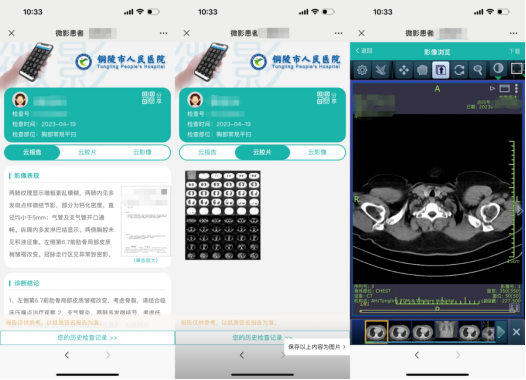The height and width of the screenshot is (380, 526).
Task: Close the thumbnail strip with the X
Action: pos(516,332)
